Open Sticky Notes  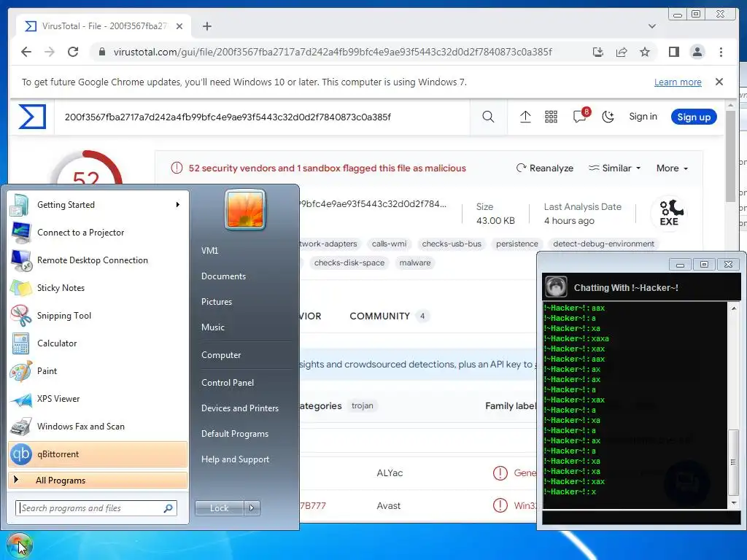pyautogui.click(x=98, y=287)
